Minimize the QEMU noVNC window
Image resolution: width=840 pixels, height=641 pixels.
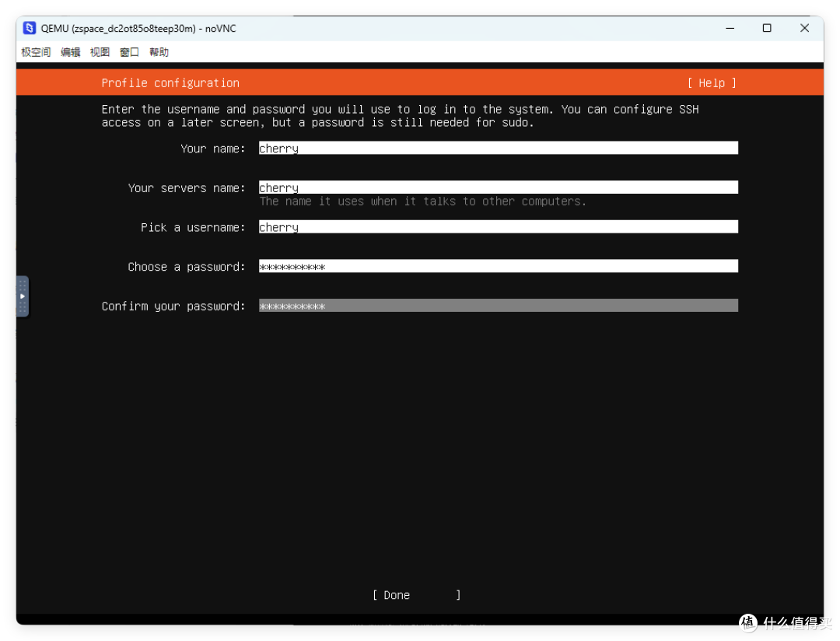tap(730, 27)
